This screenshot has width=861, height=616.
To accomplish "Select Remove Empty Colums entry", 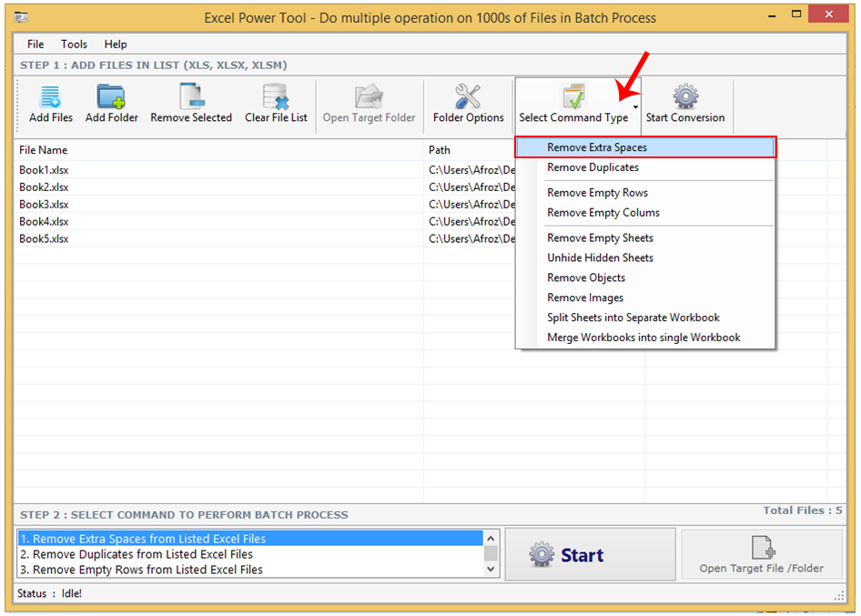I will (645, 213).
